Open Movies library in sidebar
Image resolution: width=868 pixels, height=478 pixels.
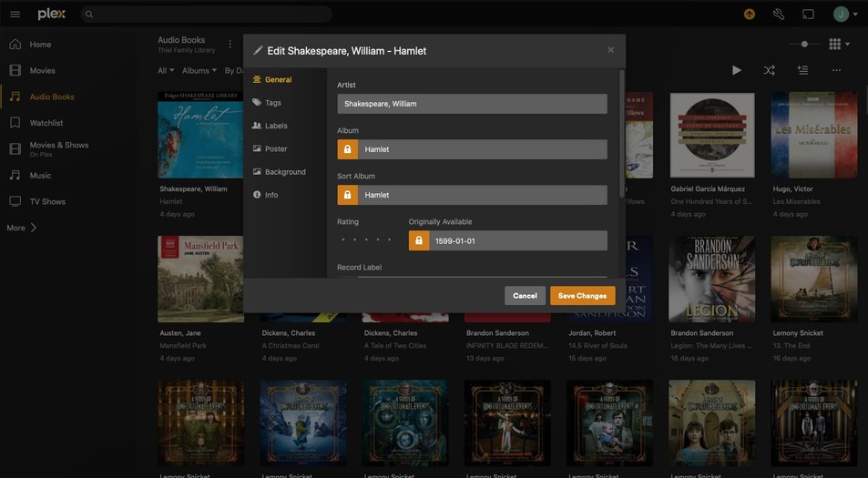(43, 70)
